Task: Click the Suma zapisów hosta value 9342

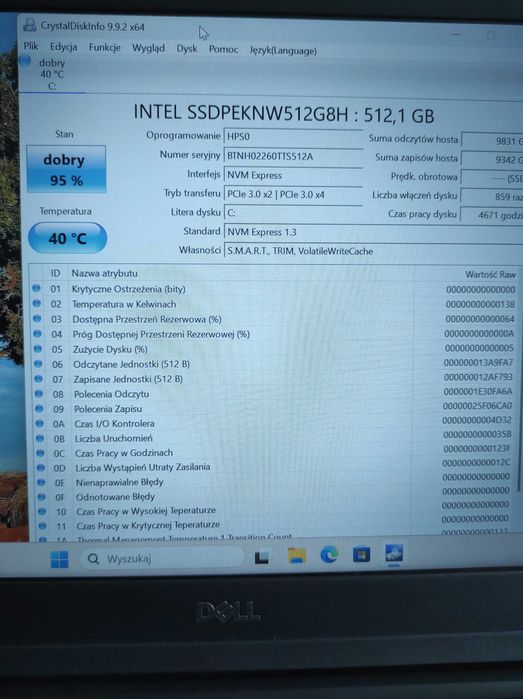Action: pos(491,159)
